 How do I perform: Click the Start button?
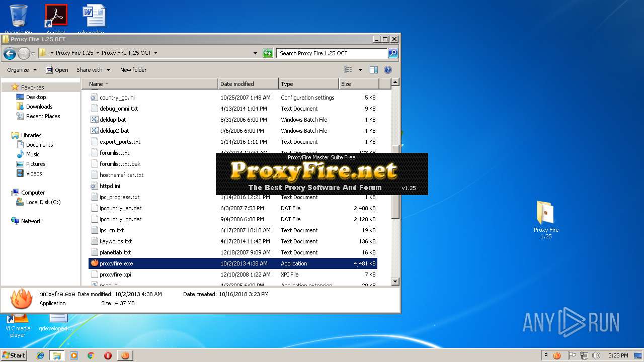coord(14,355)
